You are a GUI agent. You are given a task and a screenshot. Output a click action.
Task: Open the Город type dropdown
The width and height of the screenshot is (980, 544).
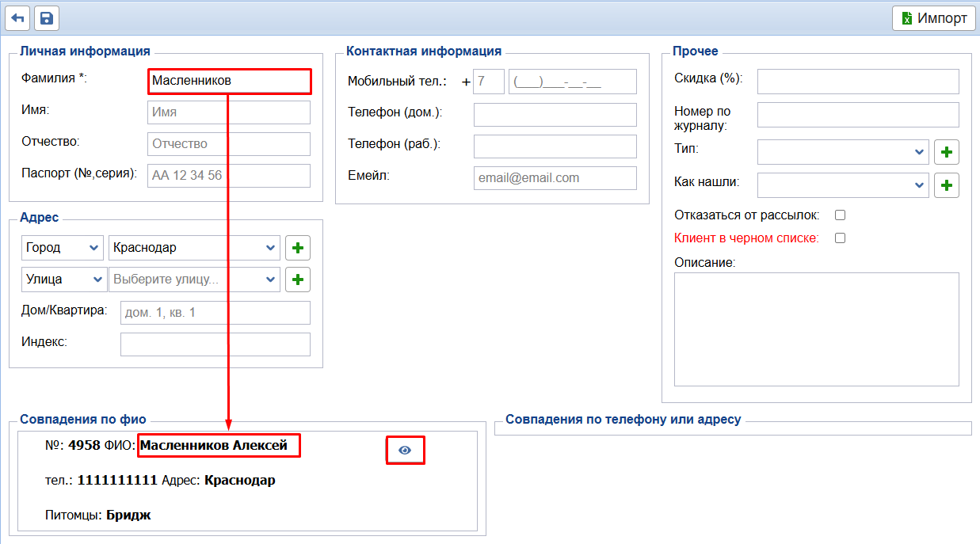coord(62,248)
